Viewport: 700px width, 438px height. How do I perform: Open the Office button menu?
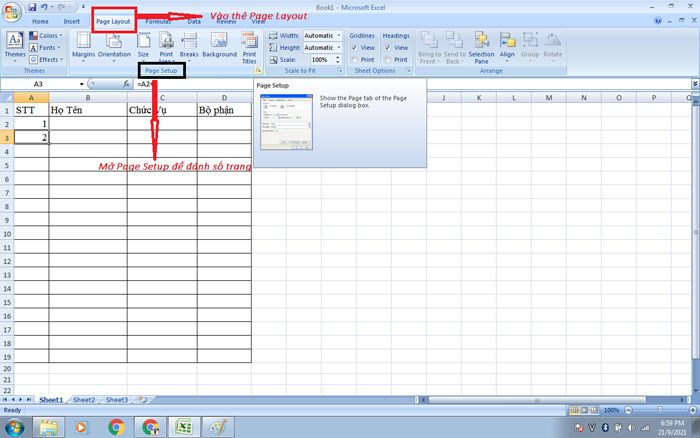click(12, 12)
